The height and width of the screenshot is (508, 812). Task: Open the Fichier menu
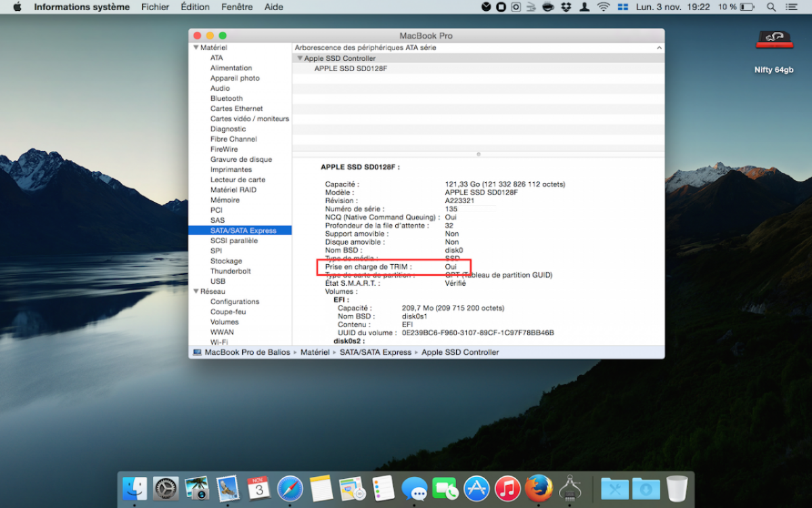156,7
